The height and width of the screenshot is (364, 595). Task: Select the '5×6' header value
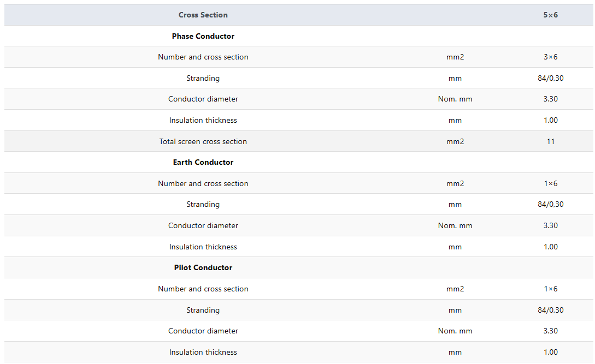click(x=550, y=15)
